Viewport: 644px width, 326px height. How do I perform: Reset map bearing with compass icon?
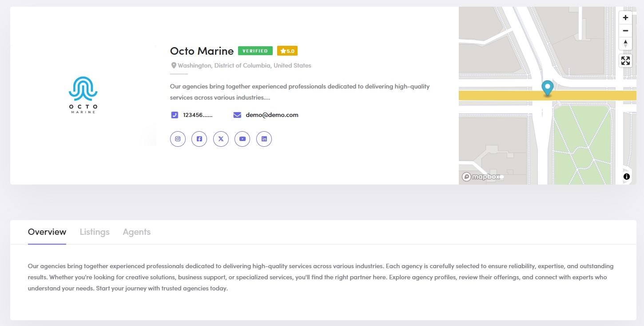tap(625, 44)
